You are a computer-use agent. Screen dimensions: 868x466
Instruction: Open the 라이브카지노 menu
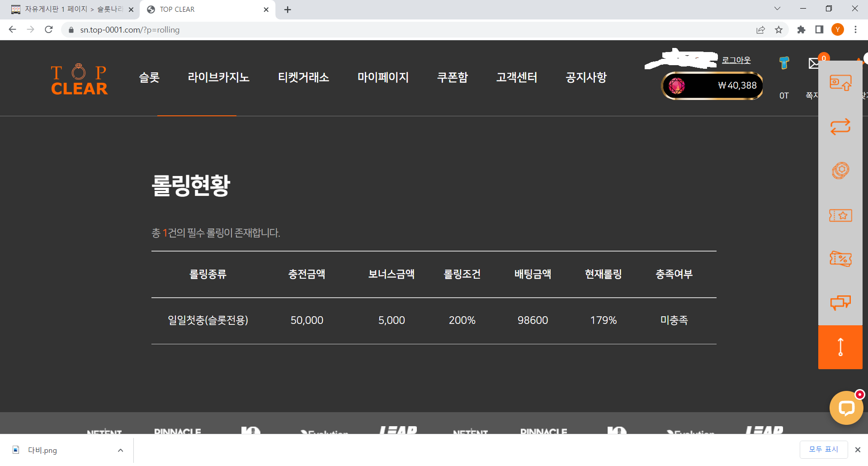click(218, 77)
